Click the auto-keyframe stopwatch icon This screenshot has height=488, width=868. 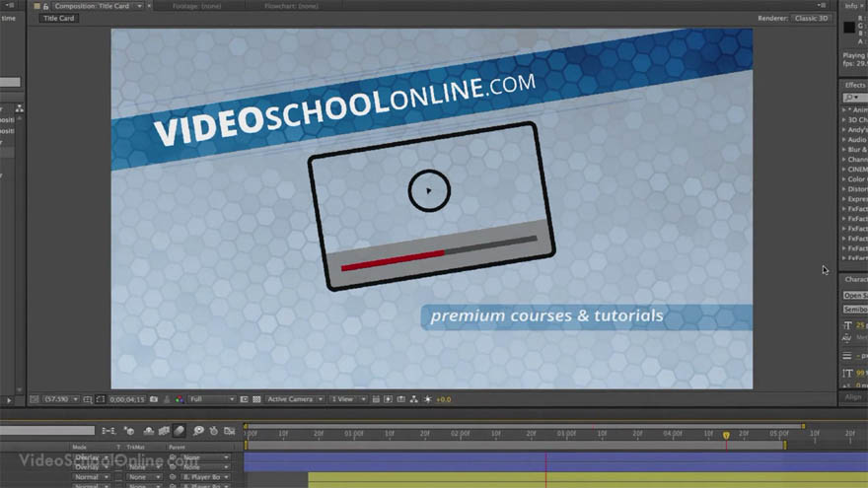click(214, 431)
